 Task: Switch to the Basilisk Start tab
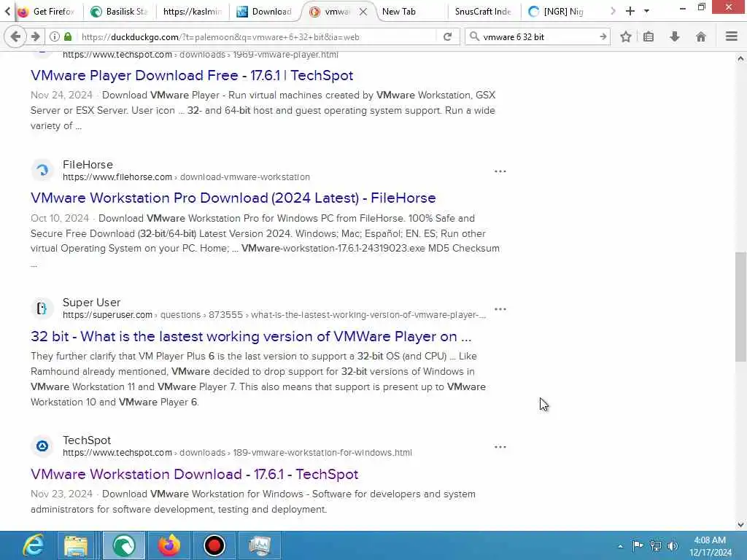[119, 12]
